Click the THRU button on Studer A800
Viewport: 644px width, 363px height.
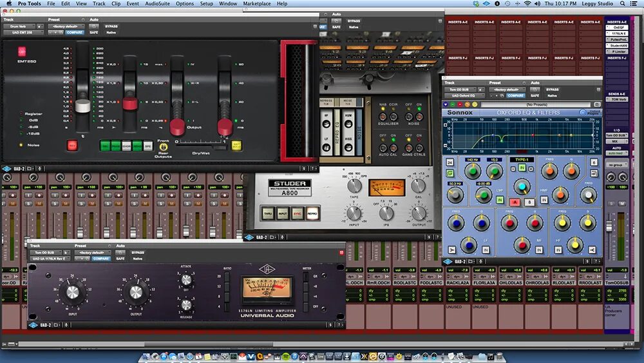(268, 213)
